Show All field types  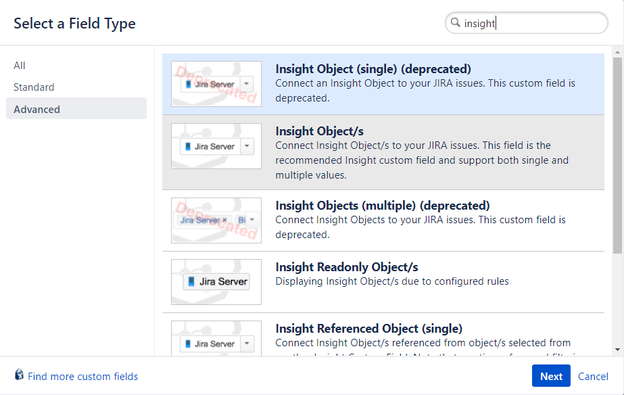click(20, 66)
